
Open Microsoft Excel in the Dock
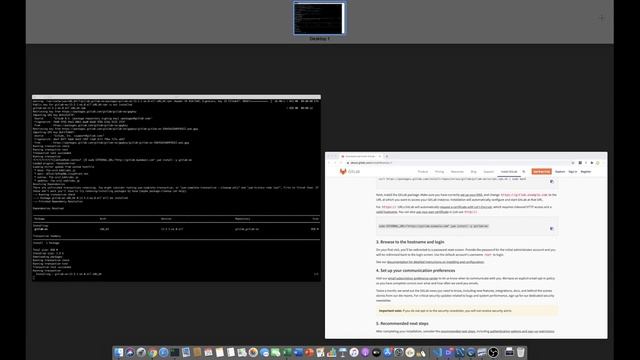point(287,353)
